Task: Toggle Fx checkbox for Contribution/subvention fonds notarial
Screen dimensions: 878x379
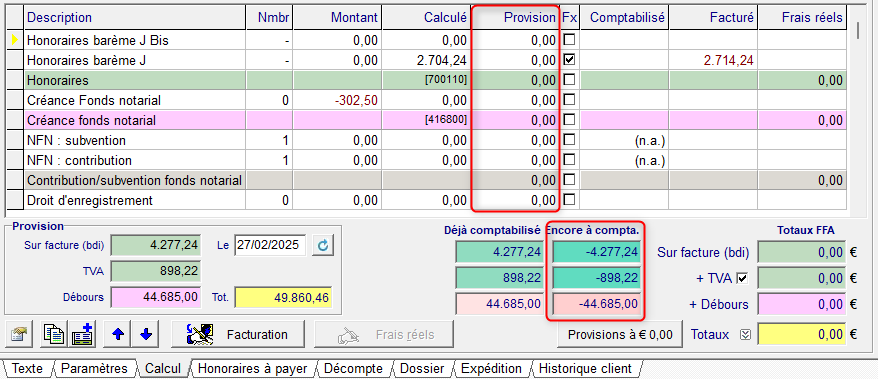Action: pos(569,179)
